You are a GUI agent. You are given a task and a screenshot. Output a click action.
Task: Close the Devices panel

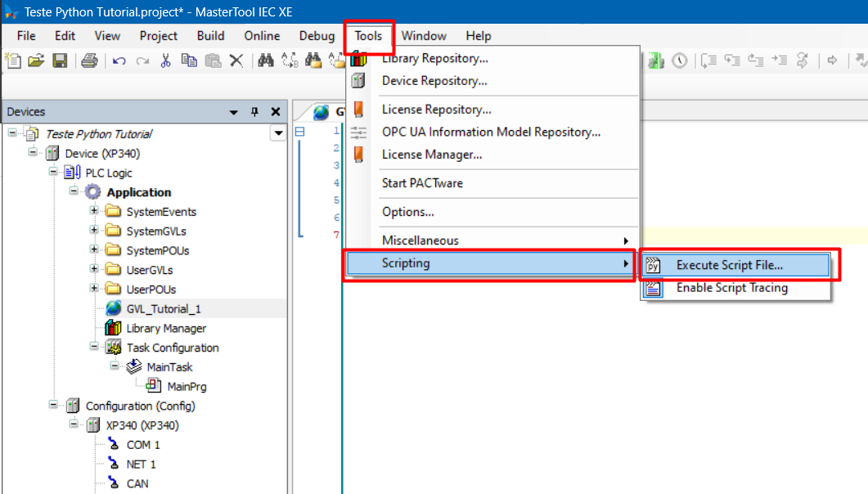point(276,112)
